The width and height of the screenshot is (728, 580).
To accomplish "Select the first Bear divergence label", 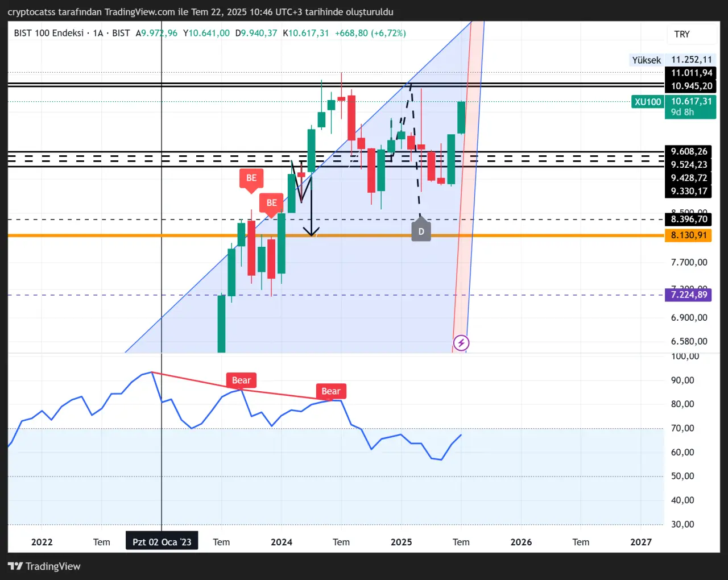I will coord(241,380).
